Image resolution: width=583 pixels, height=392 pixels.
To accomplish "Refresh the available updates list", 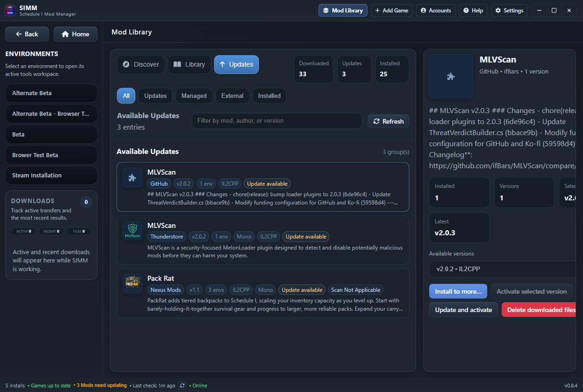I will click(x=389, y=121).
